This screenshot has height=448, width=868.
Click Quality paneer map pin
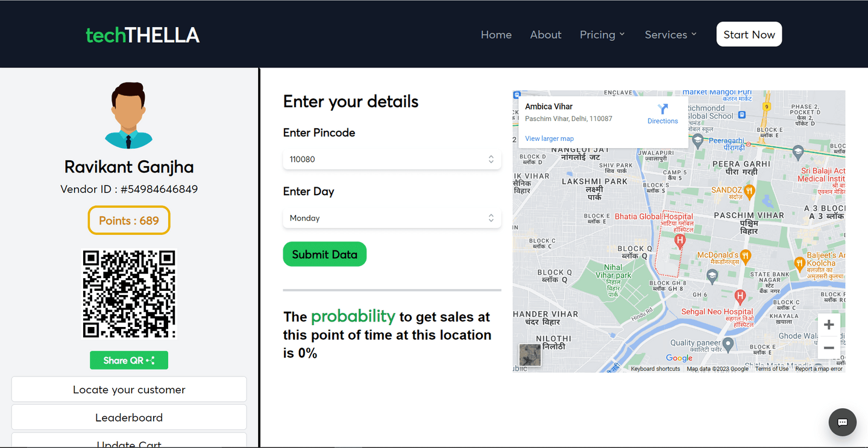(x=728, y=344)
